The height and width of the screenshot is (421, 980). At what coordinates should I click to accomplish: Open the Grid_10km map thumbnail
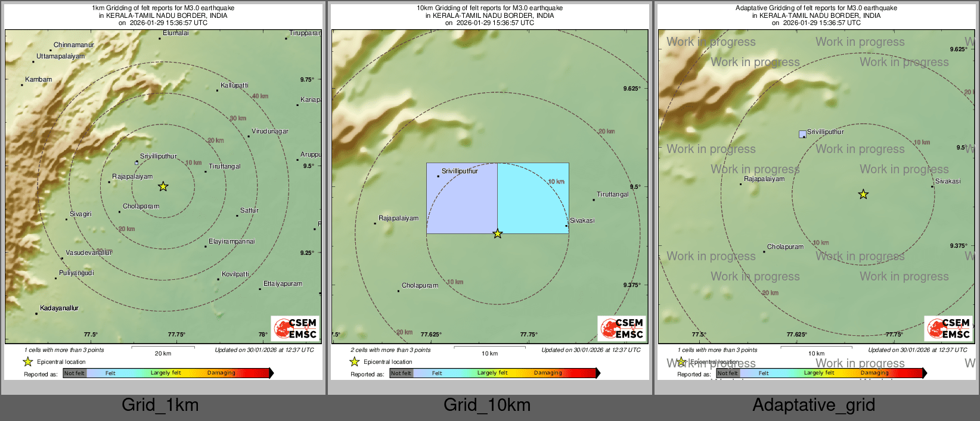click(490, 191)
